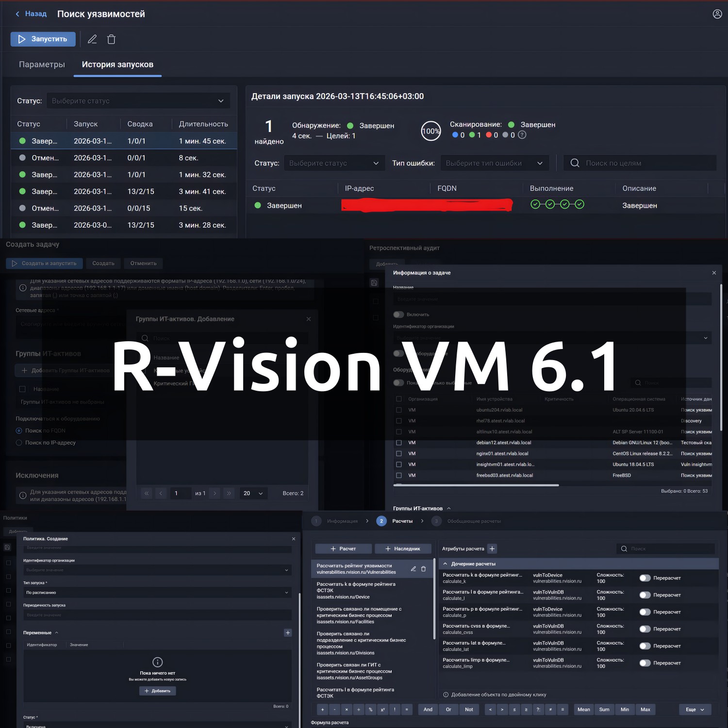Click the horizontal scrollbar under the equipment table
The width and height of the screenshot is (728, 728).
pos(476,485)
